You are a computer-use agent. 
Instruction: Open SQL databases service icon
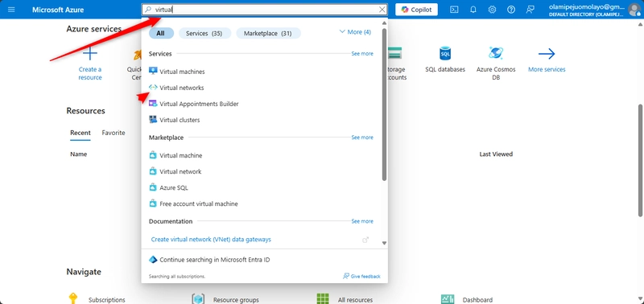click(445, 60)
